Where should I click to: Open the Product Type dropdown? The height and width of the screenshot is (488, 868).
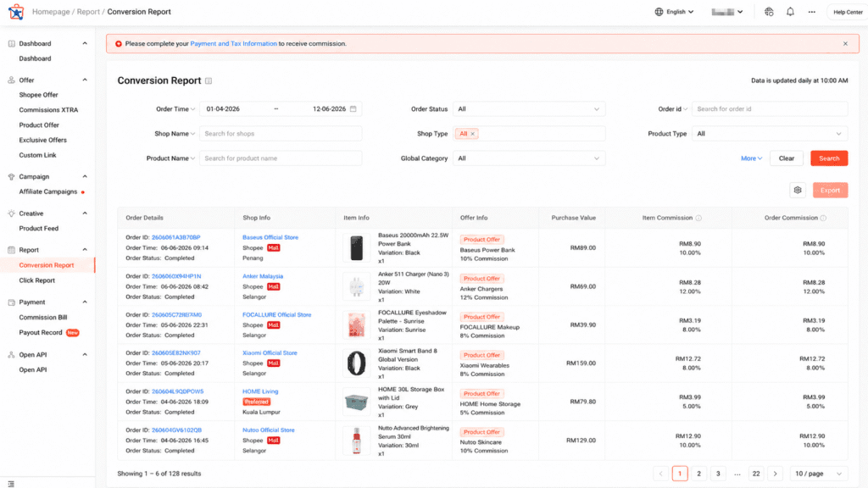(x=770, y=134)
